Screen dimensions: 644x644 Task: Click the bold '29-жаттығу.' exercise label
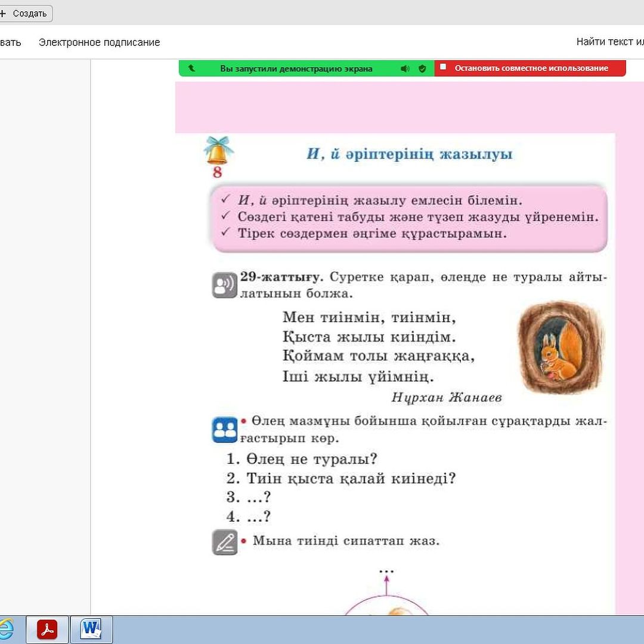tap(281, 277)
